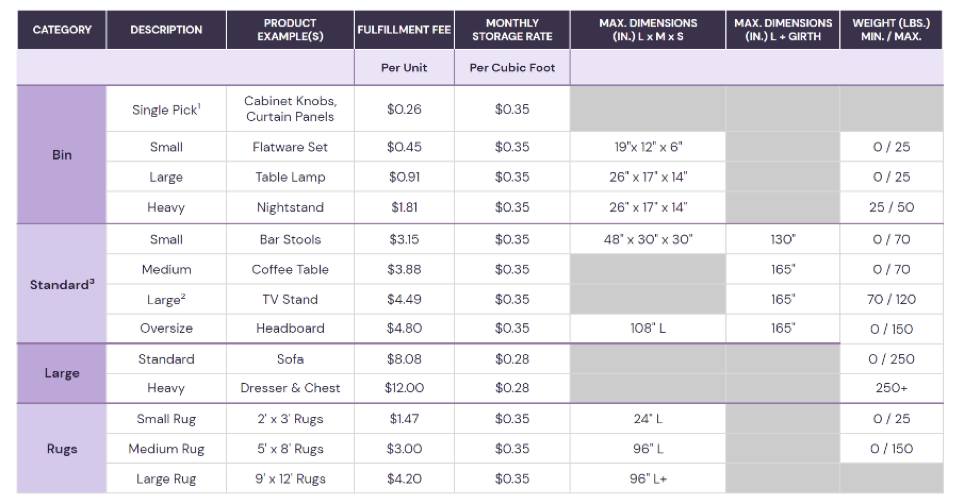
Task: Select the Headboard product example cell
Action: click(x=290, y=328)
